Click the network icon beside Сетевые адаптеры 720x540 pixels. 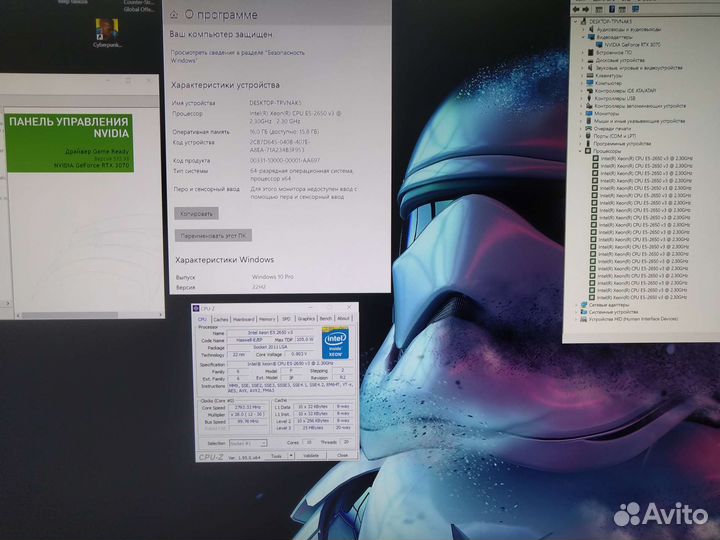(x=584, y=304)
